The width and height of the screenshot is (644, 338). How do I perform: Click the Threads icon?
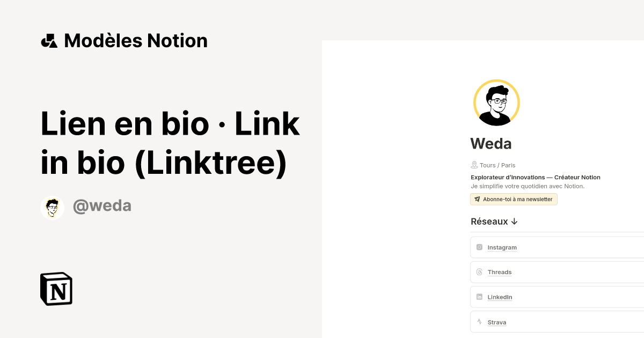pos(479,272)
